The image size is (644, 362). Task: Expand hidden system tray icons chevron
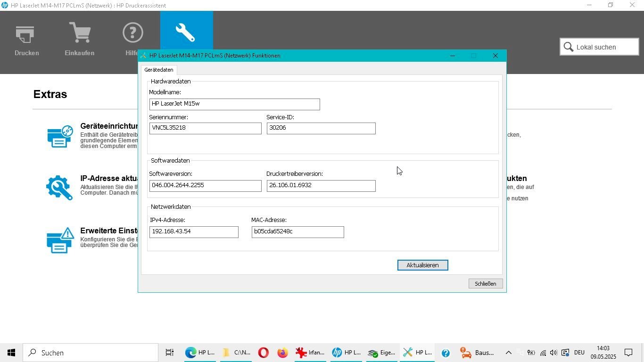(x=508, y=353)
